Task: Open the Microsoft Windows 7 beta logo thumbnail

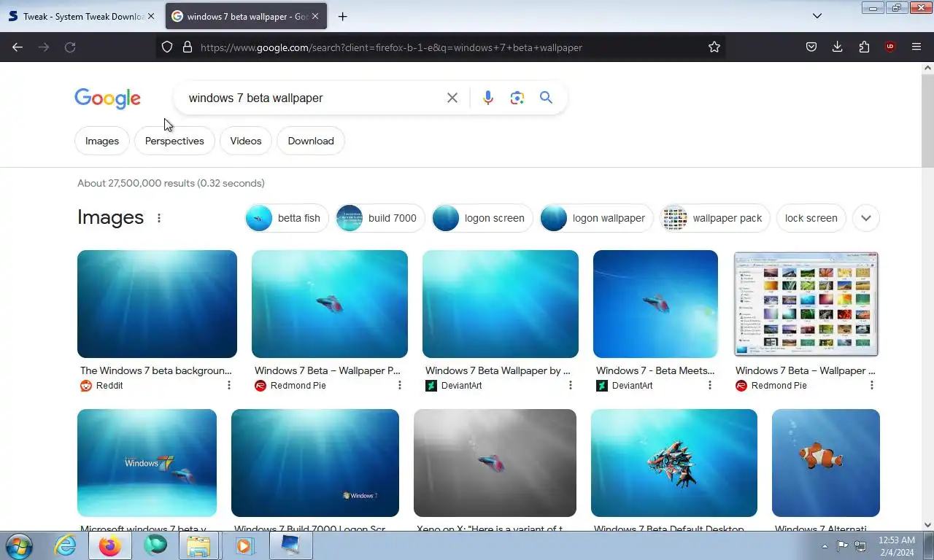Action: pos(147,463)
